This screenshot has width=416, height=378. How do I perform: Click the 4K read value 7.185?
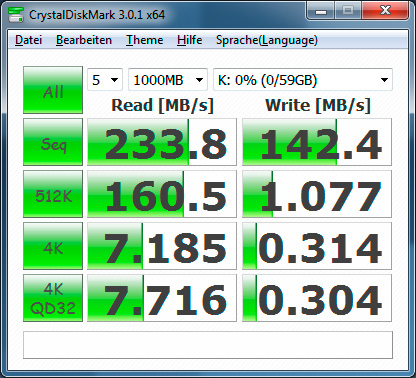[x=162, y=246]
